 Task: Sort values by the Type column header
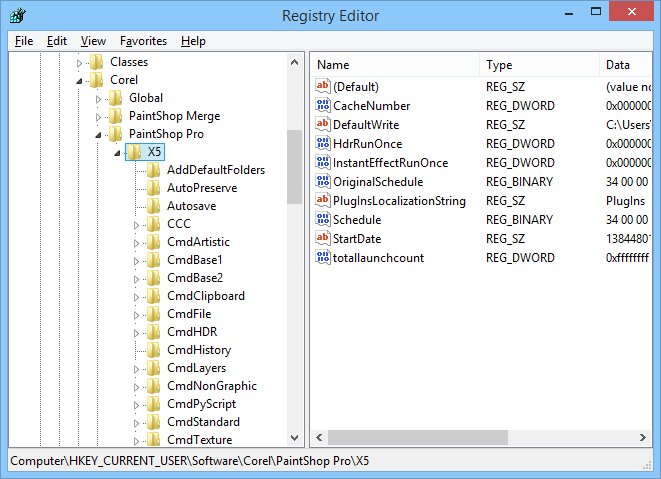540,65
